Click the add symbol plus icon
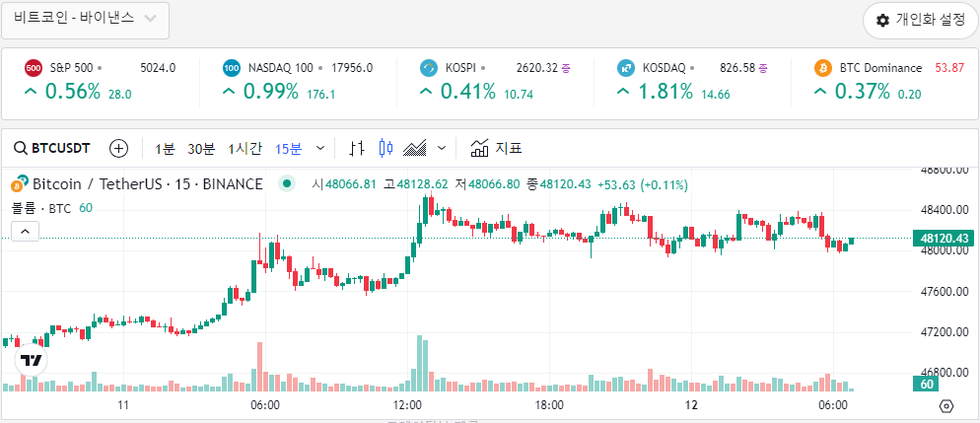 point(118,148)
